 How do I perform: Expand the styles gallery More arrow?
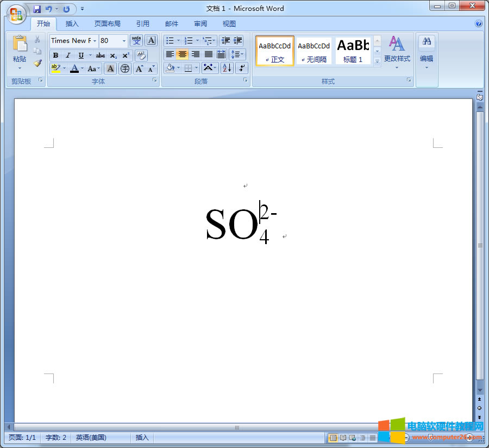tap(377, 62)
